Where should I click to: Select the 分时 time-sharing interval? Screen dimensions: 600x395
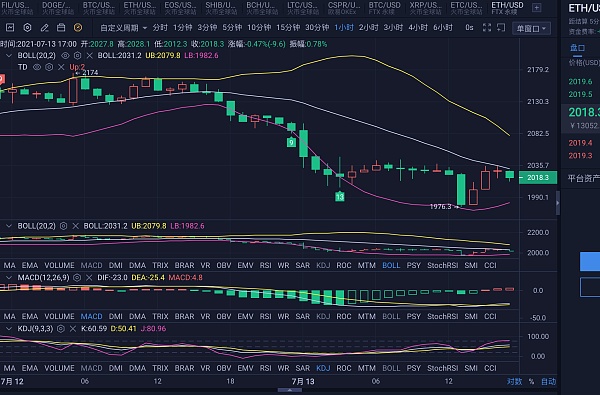pyautogui.click(x=160, y=28)
